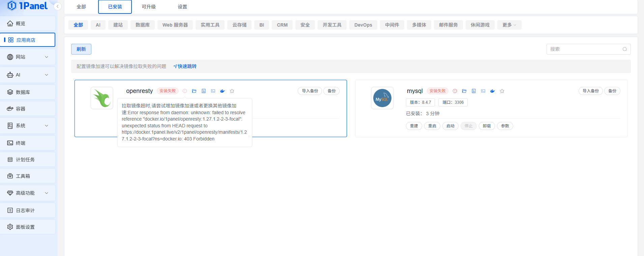Collapse the sidebar with the arrow button
The height and width of the screenshot is (256, 644).
58,6
